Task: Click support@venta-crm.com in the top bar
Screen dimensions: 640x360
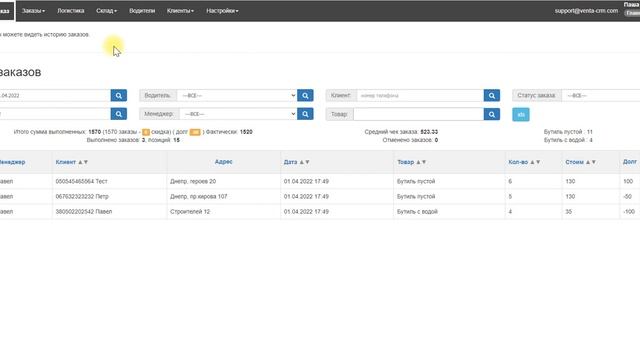Action: point(586,11)
